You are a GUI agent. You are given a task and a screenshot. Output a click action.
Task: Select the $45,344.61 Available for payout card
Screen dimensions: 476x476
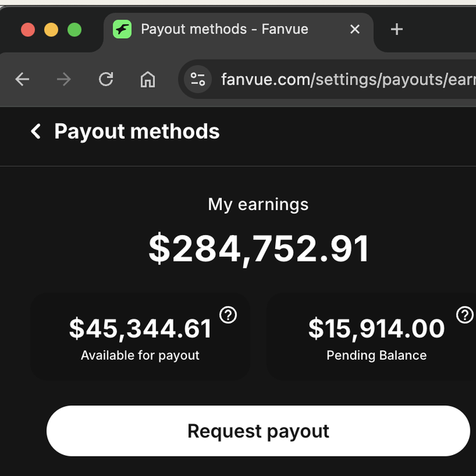(140, 337)
